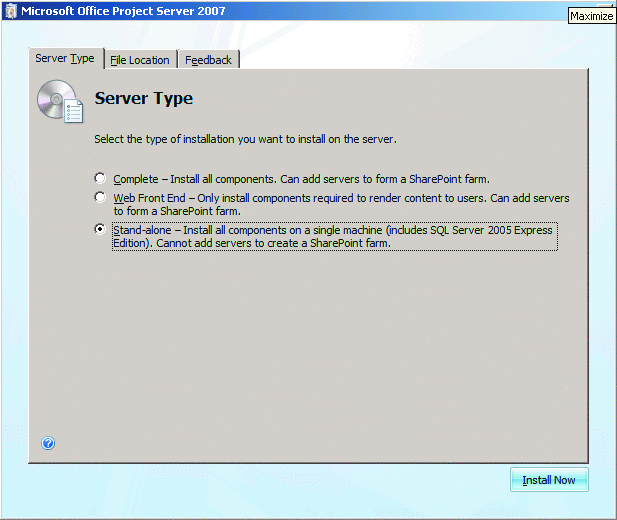617x520 pixels.
Task: Click the Complete option label text
Action: (301, 179)
